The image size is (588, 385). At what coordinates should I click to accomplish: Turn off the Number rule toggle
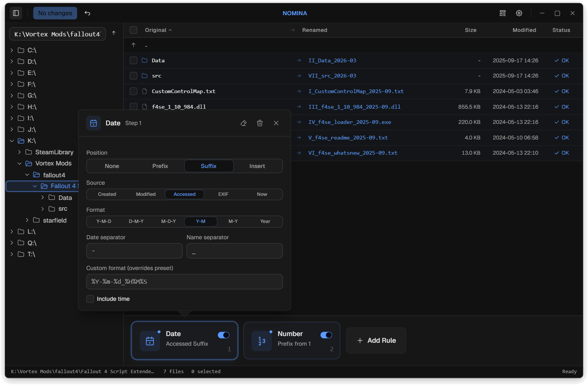(326, 335)
